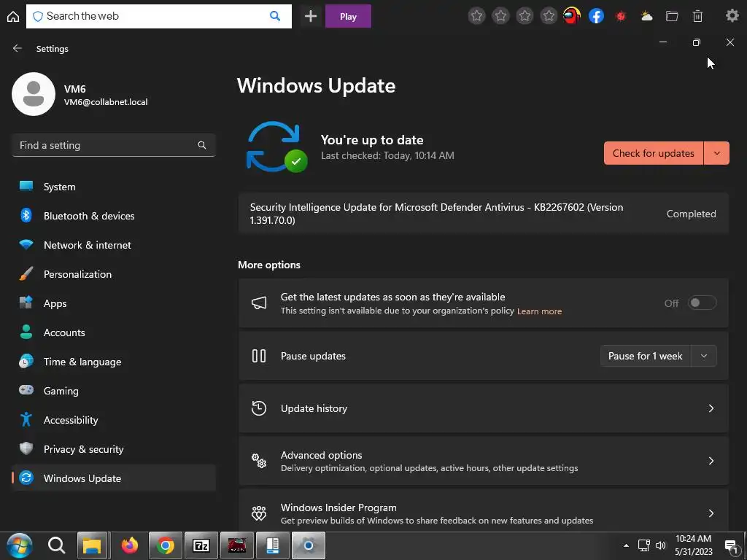Viewport: 747px width, 560px height.
Task: Open the Facebook shortcut icon
Action: point(596,16)
